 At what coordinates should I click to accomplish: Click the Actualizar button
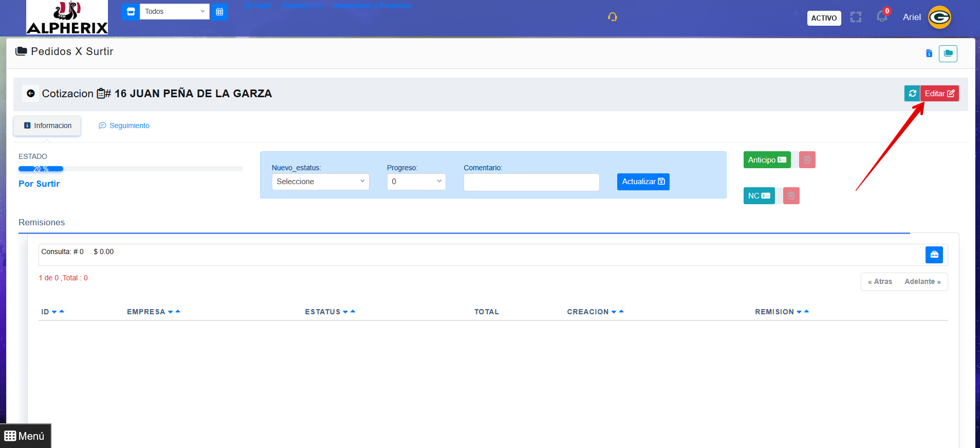click(x=643, y=182)
